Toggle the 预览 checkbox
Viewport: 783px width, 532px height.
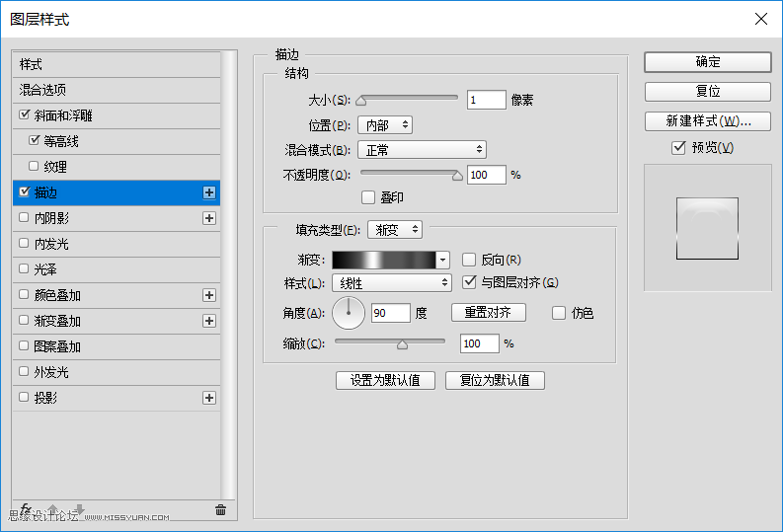pyautogui.click(x=677, y=148)
